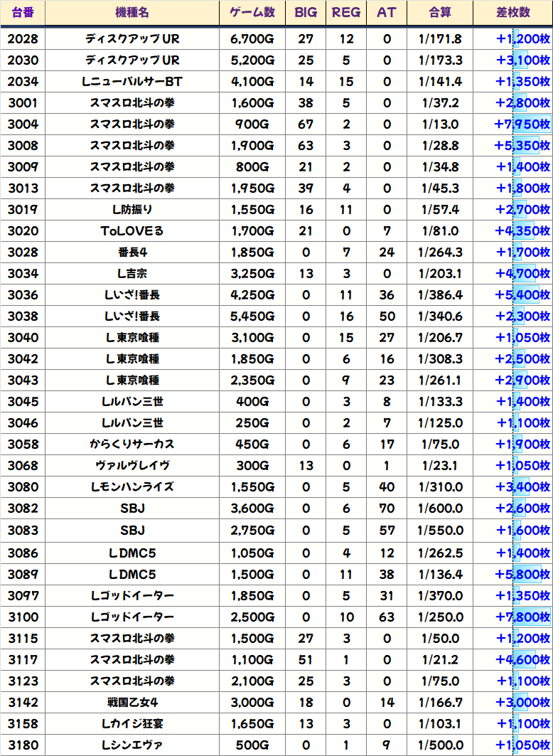The height and width of the screenshot is (756, 553).
Task: Click the 1/308.3 combined rate cell
Action: 440,358
